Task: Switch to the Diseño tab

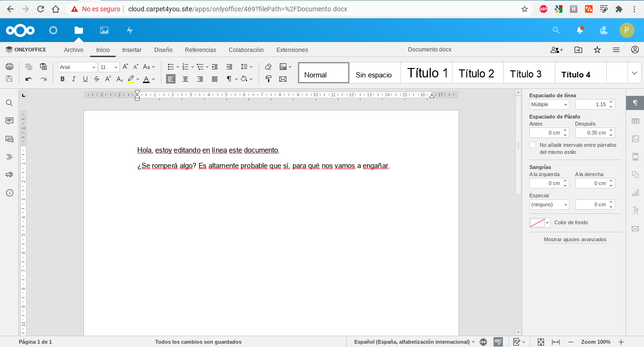Action: [163, 50]
